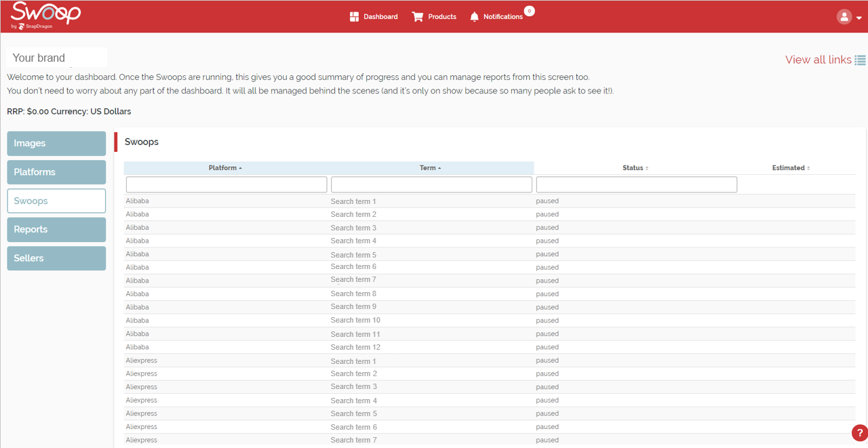868x448 pixels.
Task: Select Aliexpress Search term 7 row
Action: tap(489, 440)
